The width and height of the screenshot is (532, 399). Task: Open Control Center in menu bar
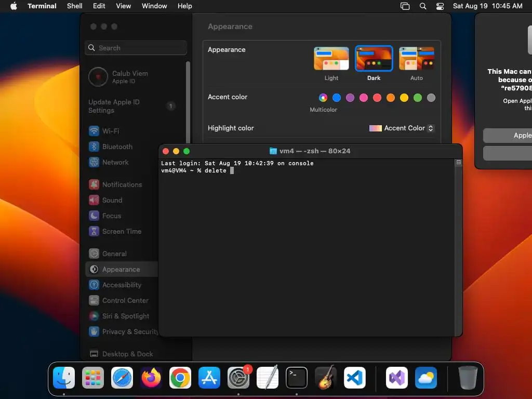[440, 6]
